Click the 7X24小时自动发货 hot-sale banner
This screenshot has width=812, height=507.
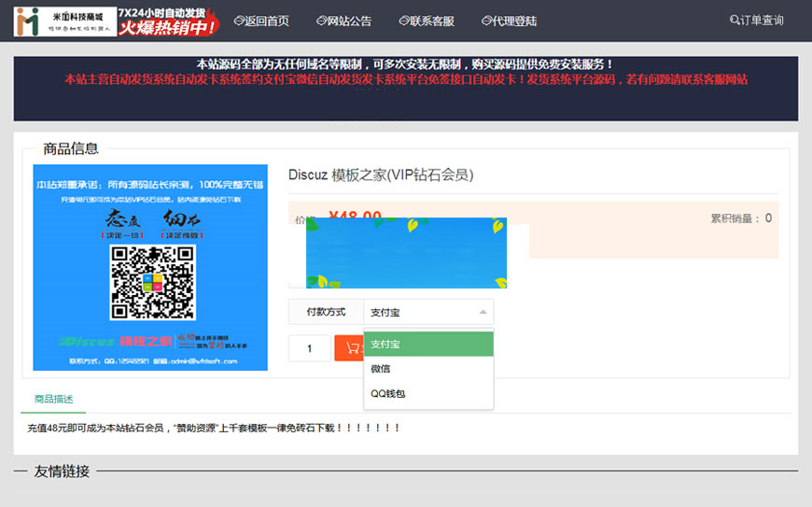168,21
